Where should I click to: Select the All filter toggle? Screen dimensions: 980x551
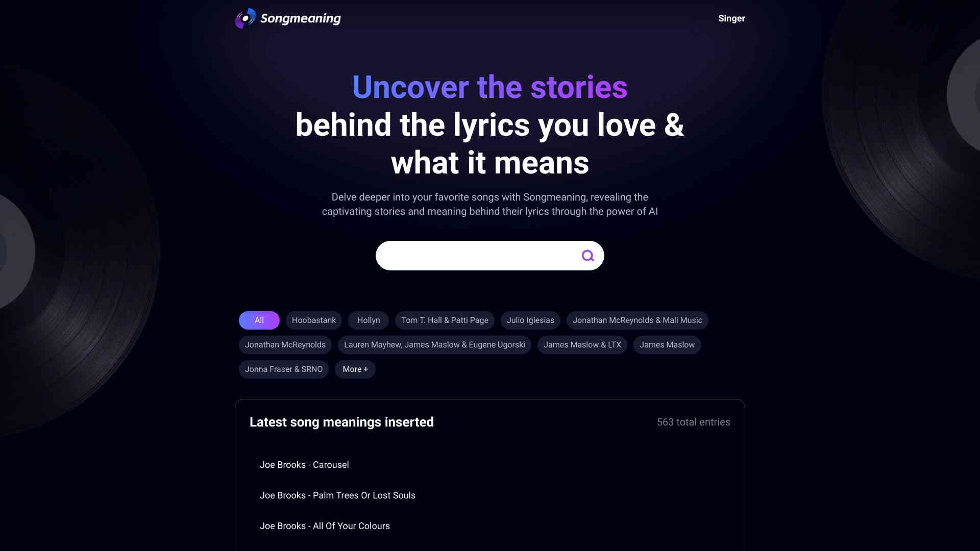(x=258, y=320)
